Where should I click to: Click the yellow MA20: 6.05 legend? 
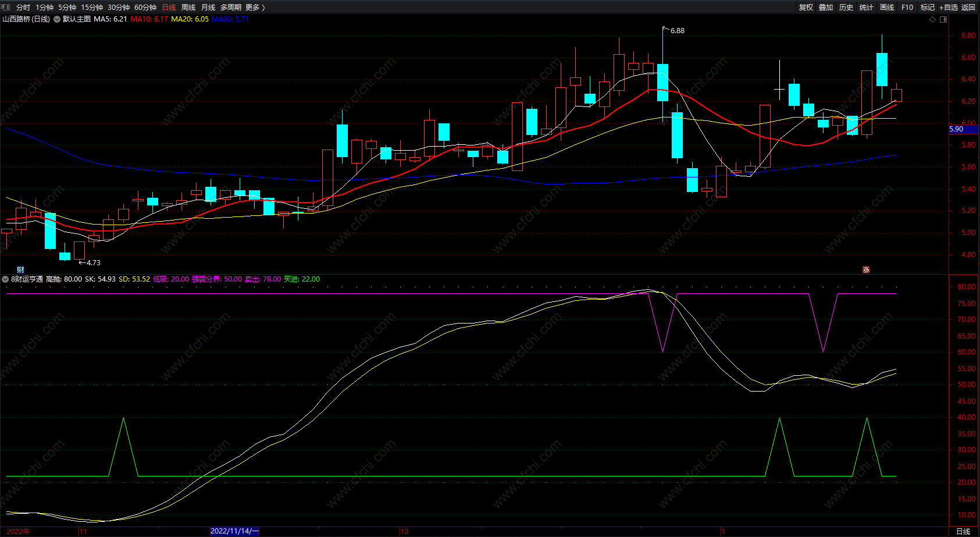(190, 19)
